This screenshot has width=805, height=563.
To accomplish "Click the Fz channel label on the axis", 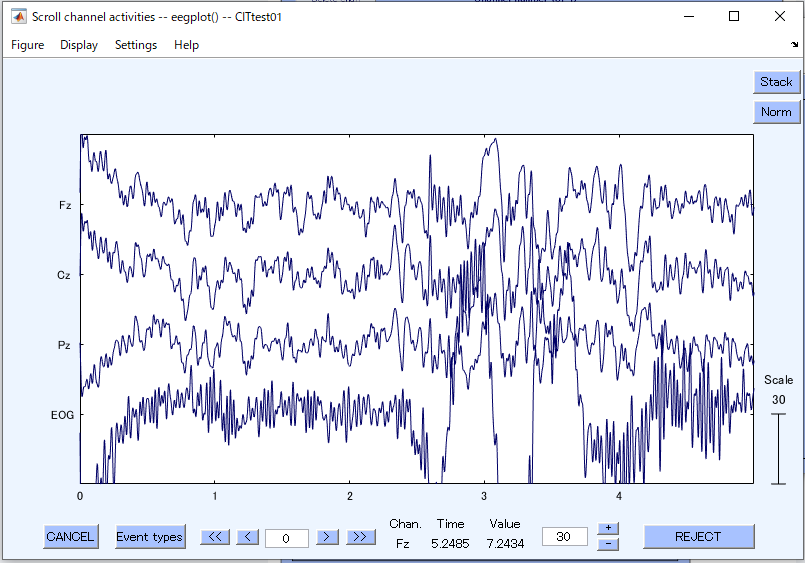I will (x=65, y=205).
